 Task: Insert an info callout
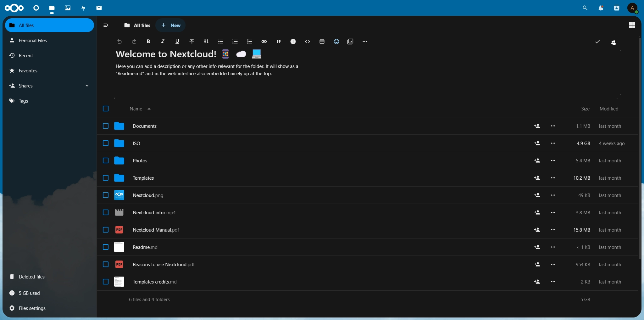point(293,42)
